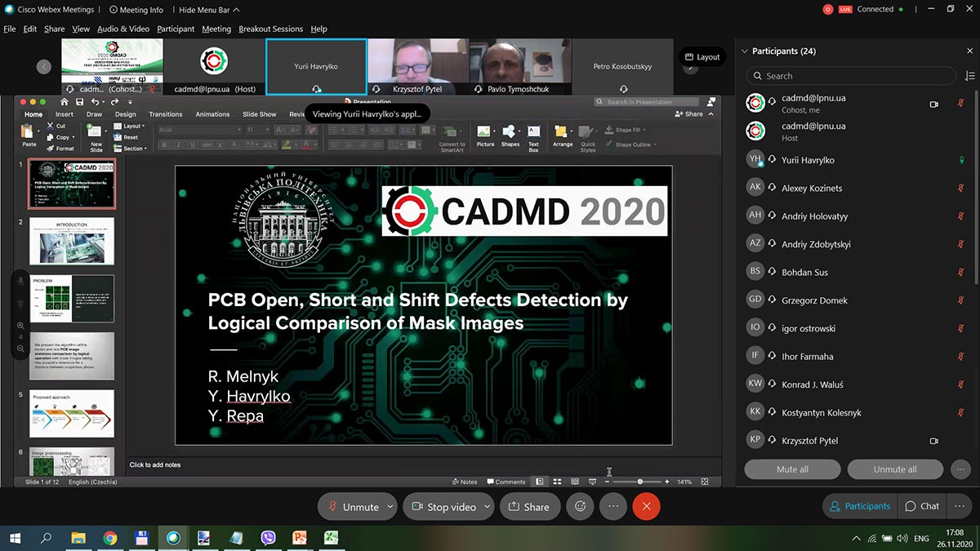Open the Layout dropdown
Screen dimensions: 980x551
click(x=131, y=127)
